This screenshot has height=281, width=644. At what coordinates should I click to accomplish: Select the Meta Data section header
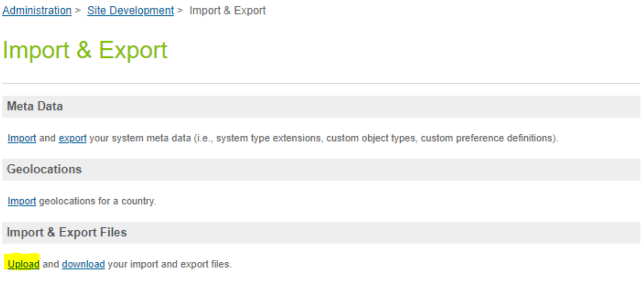pyautogui.click(x=35, y=106)
